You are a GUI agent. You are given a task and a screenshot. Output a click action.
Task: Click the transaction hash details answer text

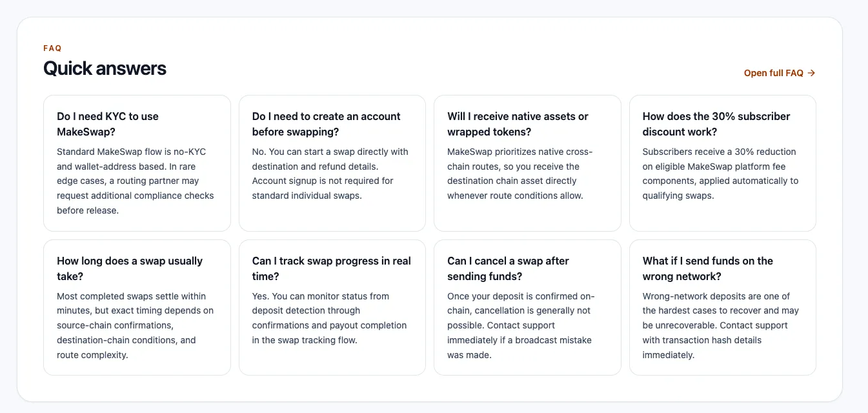721,325
